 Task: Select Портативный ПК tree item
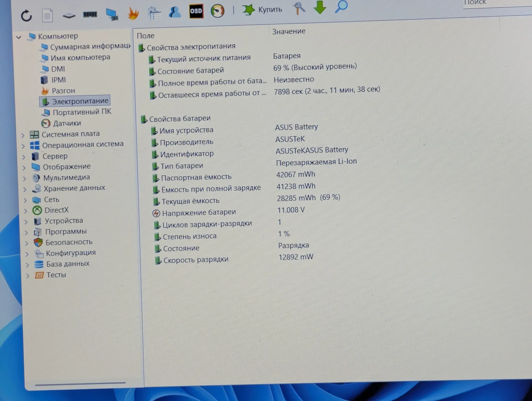click(x=77, y=112)
